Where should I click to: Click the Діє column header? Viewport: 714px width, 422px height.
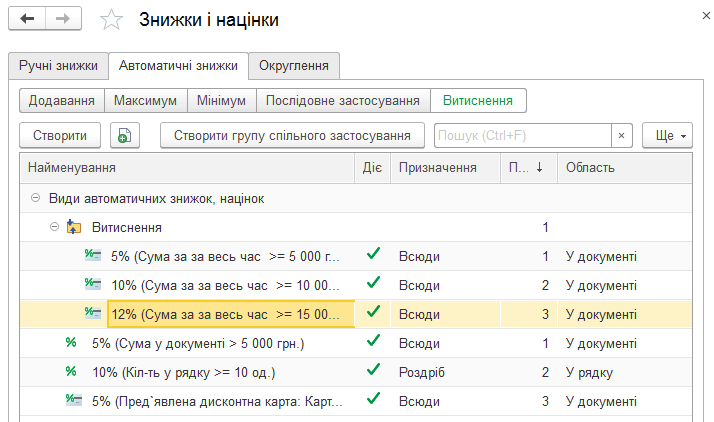(372, 168)
